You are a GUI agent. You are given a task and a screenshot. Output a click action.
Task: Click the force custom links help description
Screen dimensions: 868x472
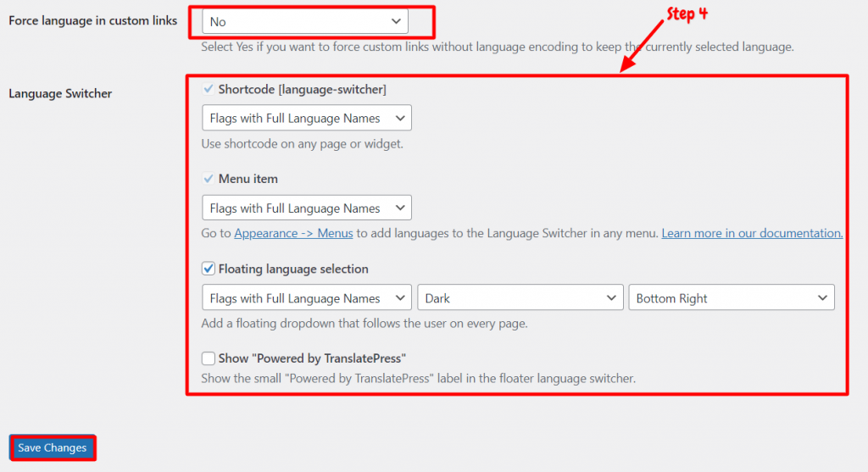click(x=498, y=47)
